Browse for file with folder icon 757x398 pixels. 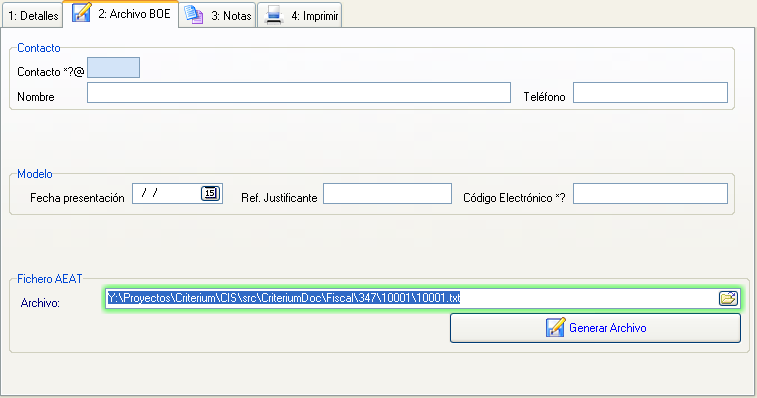click(728, 298)
